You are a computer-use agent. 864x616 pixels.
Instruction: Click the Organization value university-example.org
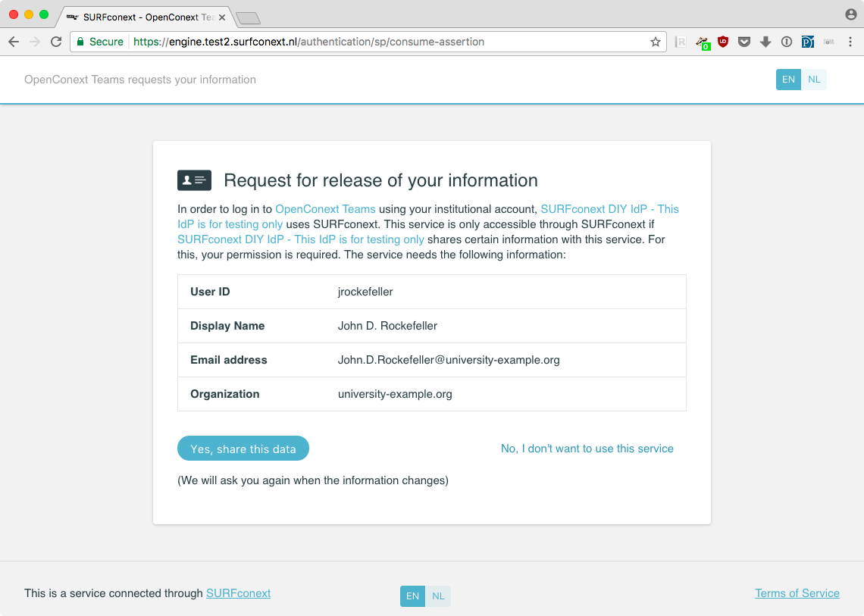tap(395, 395)
